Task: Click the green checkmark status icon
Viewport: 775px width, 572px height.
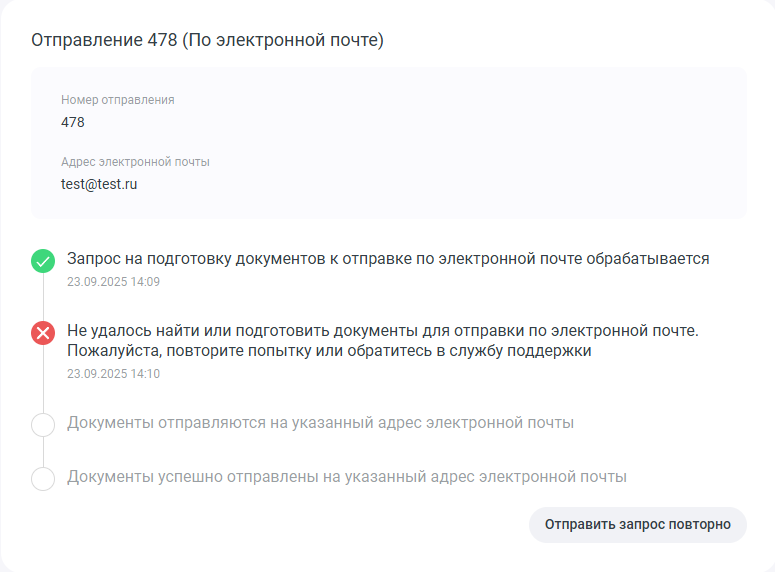Action: click(43, 262)
